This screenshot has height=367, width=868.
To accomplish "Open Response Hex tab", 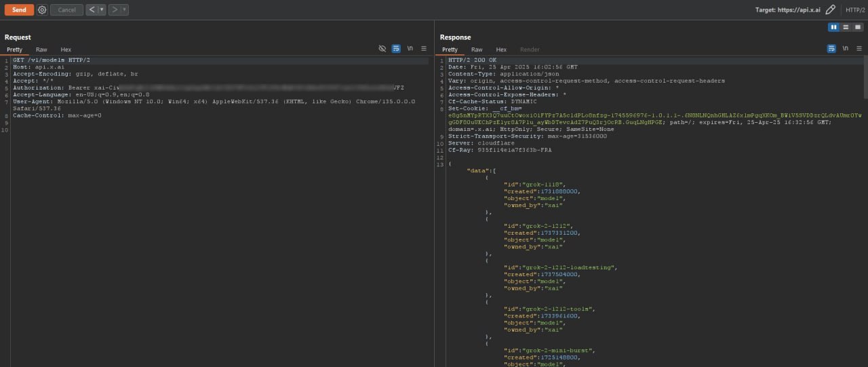I will point(501,50).
